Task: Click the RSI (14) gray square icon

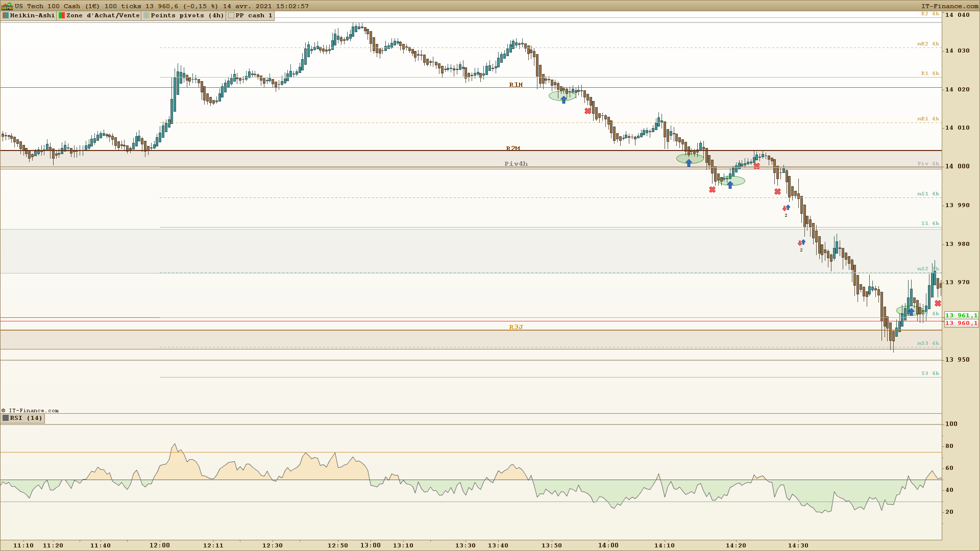Action: tap(6, 418)
